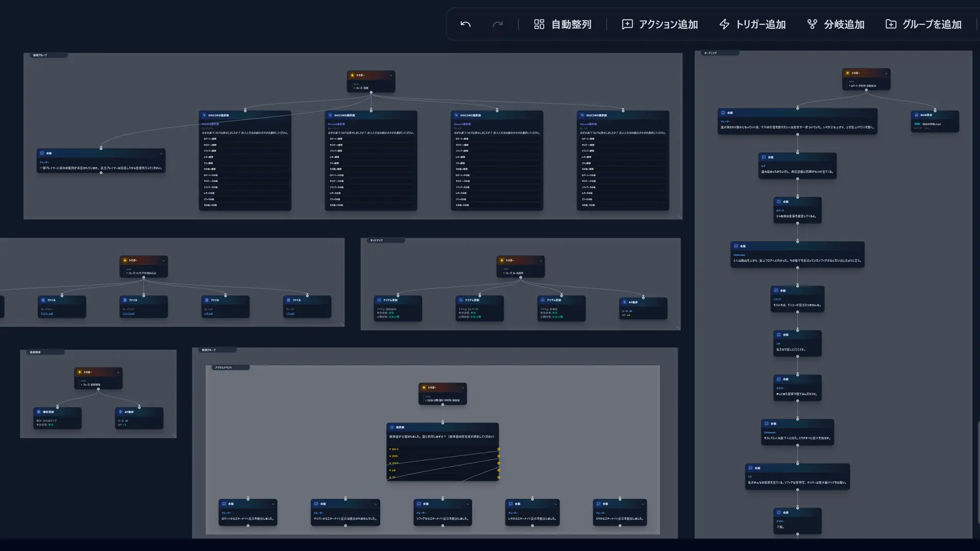
Task: Click the 分岐追加 branch-add option
Action: pos(836,24)
